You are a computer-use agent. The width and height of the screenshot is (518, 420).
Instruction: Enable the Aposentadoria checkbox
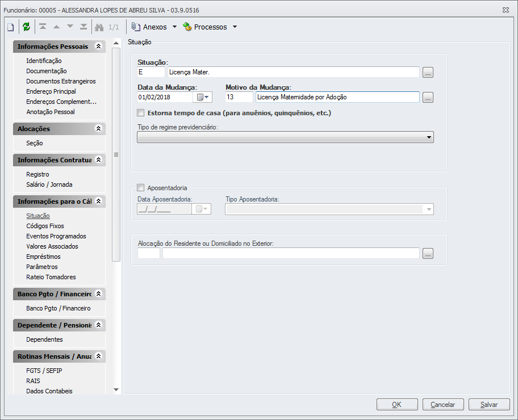tap(141, 188)
